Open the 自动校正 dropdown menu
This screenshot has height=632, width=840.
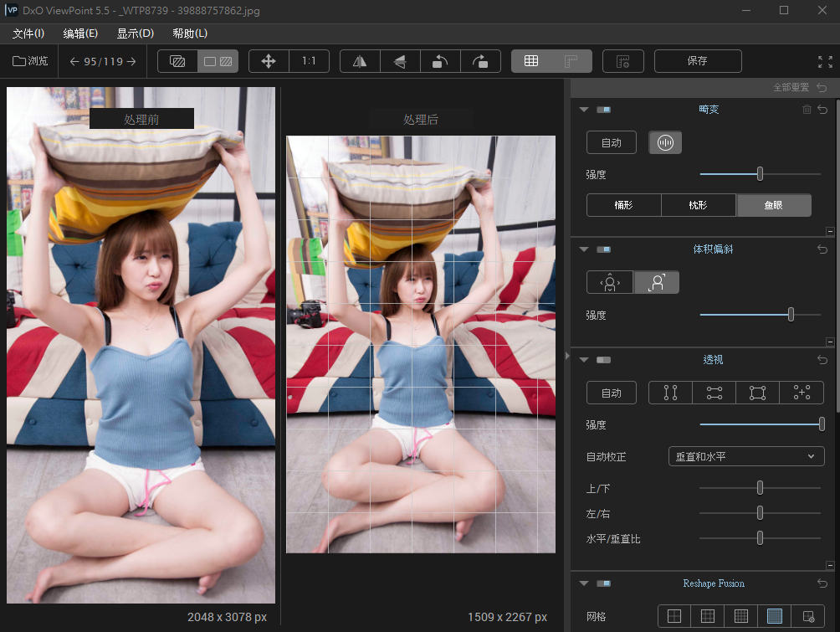coord(746,456)
